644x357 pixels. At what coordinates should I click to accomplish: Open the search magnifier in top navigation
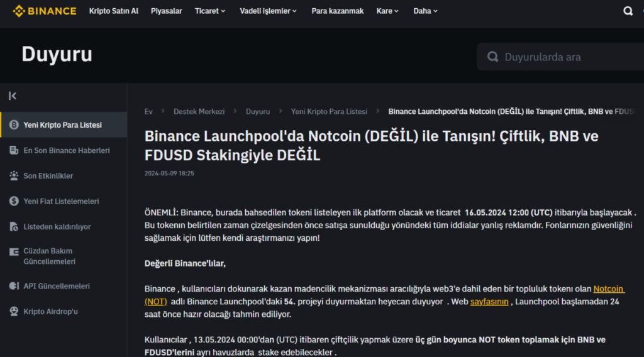[x=628, y=11]
